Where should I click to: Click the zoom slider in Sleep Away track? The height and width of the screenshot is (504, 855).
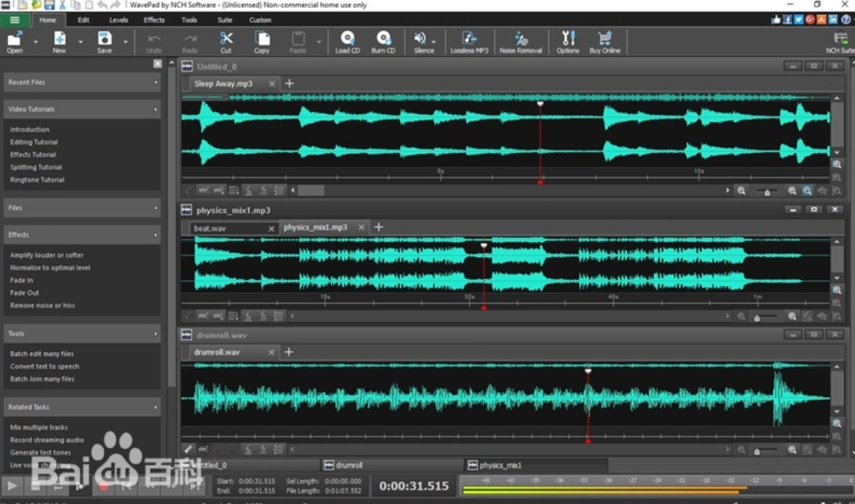pyautogui.click(x=767, y=192)
